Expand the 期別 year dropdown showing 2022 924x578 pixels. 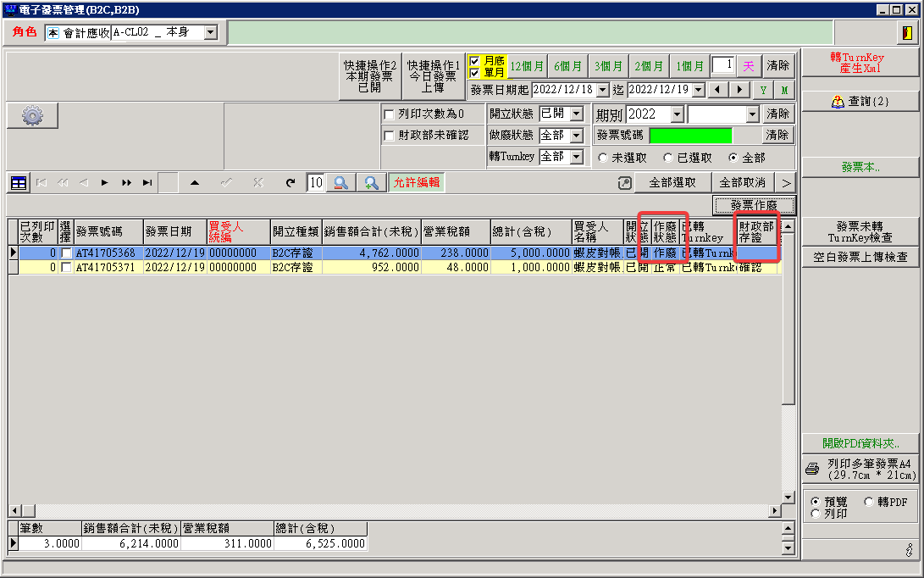coord(677,114)
